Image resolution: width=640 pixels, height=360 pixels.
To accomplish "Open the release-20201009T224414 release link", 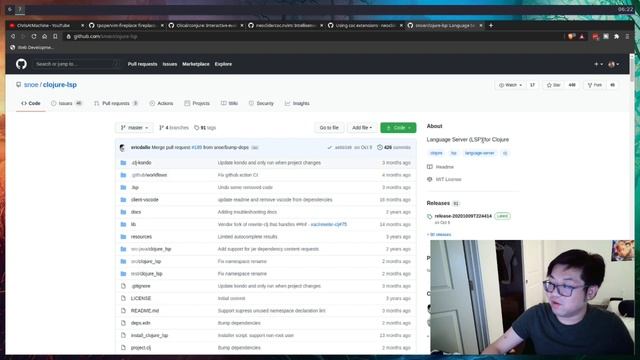I will pos(463,216).
